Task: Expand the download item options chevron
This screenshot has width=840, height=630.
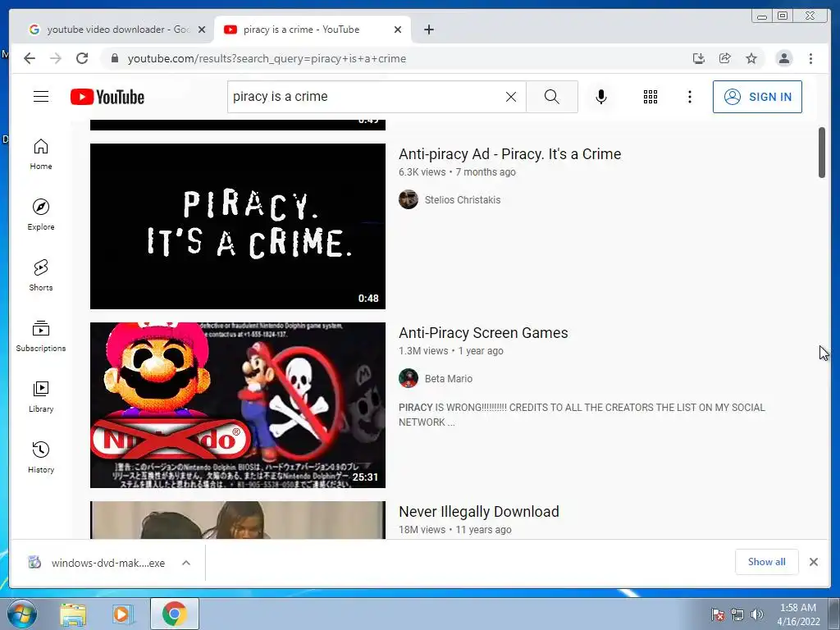Action: (x=186, y=563)
